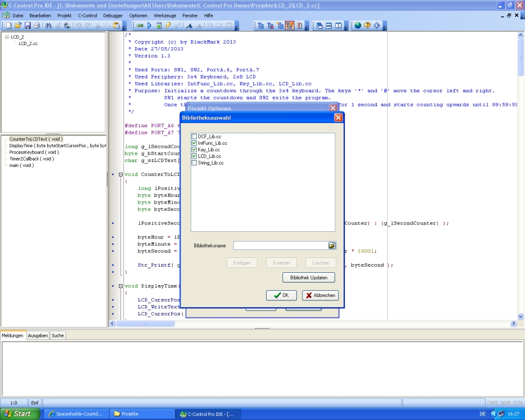Collapse the LCD_2 project tree node

7,37
